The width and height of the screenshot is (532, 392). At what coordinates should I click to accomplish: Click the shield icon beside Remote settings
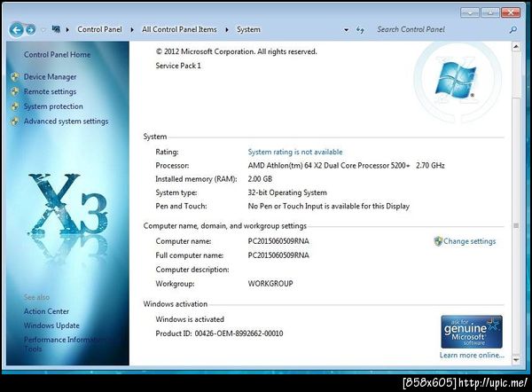(x=15, y=91)
